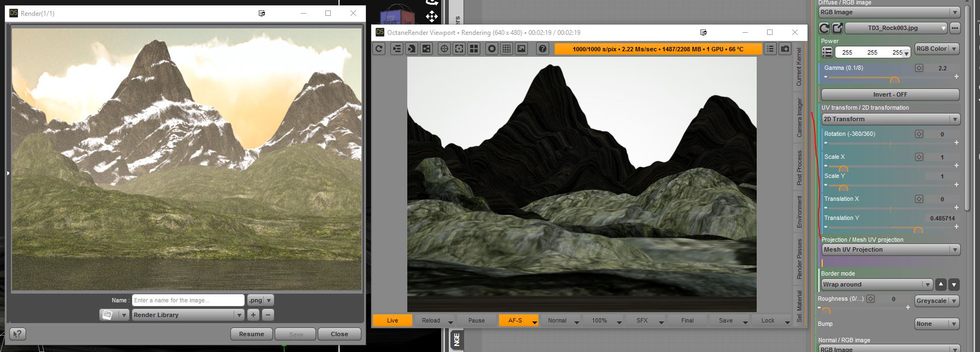Screen dimensions: 980x352
Task: Click the Translation X keyframe diamond icon
Action: (x=919, y=199)
